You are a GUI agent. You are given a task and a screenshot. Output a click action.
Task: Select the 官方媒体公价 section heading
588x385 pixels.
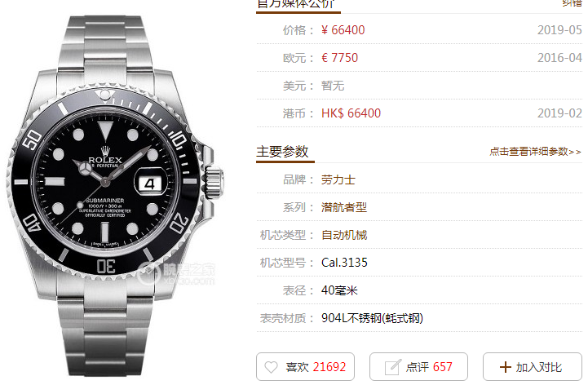click(295, 4)
